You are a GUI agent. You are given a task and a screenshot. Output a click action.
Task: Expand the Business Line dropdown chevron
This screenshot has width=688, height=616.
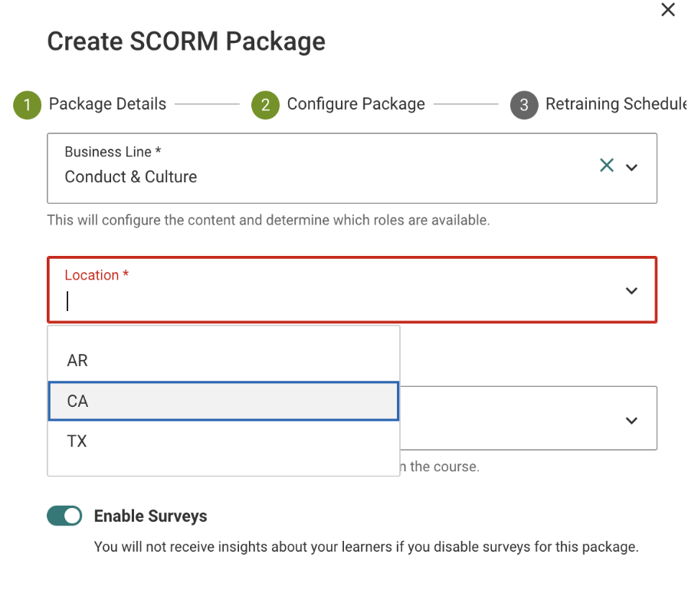pyautogui.click(x=632, y=167)
